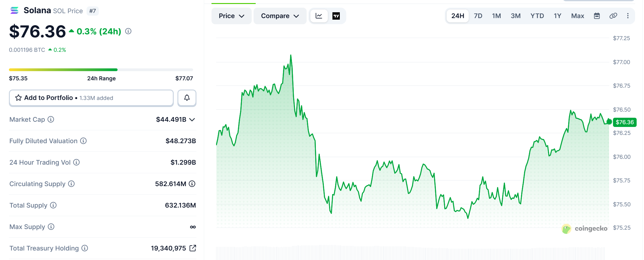Select the 1Y time range
The width and height of the screenshot is (644, 260).
(557, 16)
